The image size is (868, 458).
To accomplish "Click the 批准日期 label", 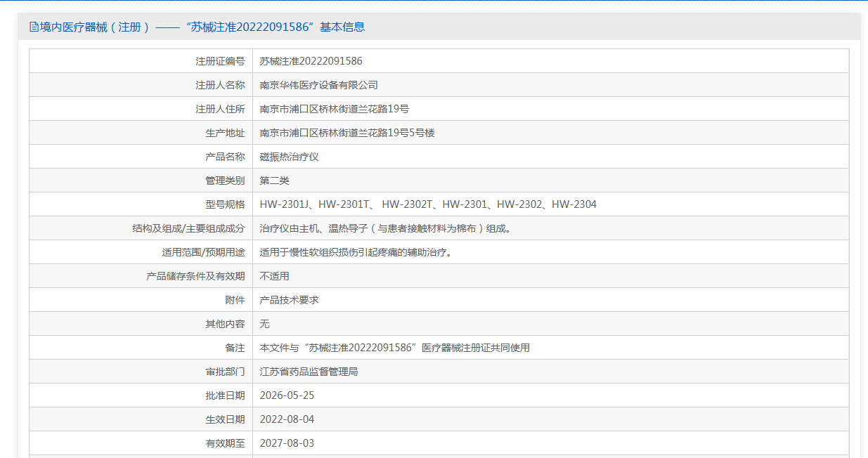I will 225,395.
